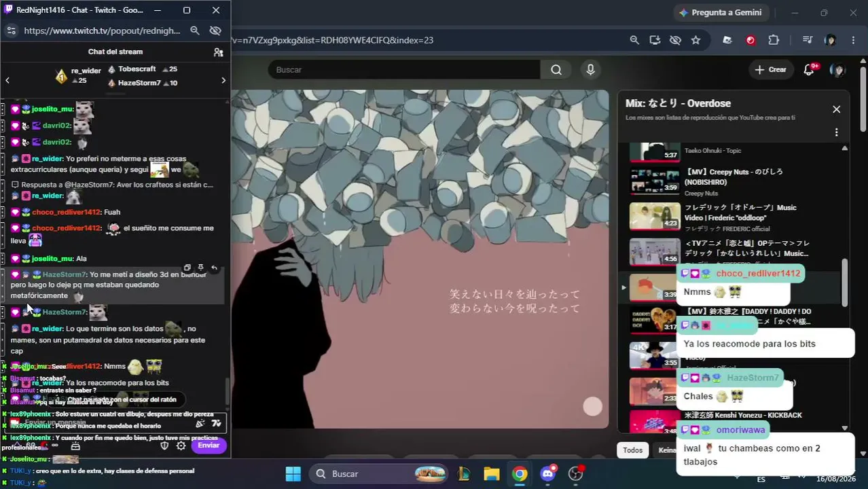Image resolution: width=868 pixels, height=489 pixels.
Task: Open the collapsed reply thread to @HazeStorm7
Action: [x=113, y=184]
